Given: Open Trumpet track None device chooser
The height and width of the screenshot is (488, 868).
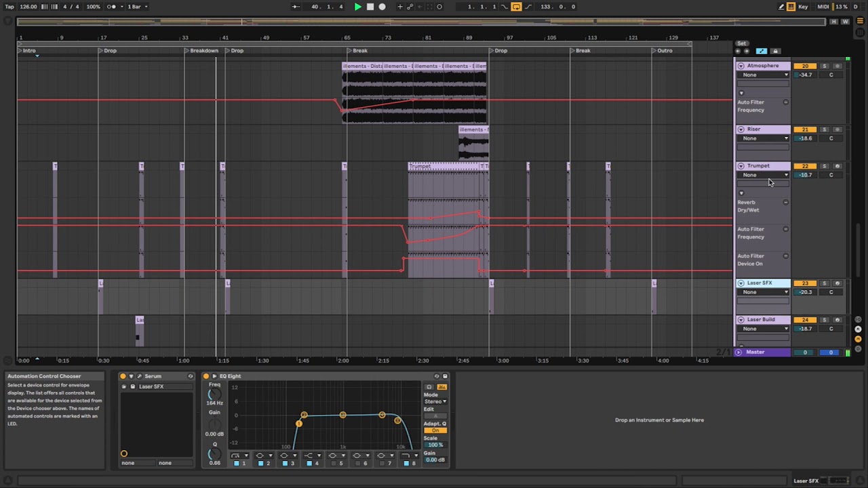Looking at the screenshot, I should (x=763, y=175).
